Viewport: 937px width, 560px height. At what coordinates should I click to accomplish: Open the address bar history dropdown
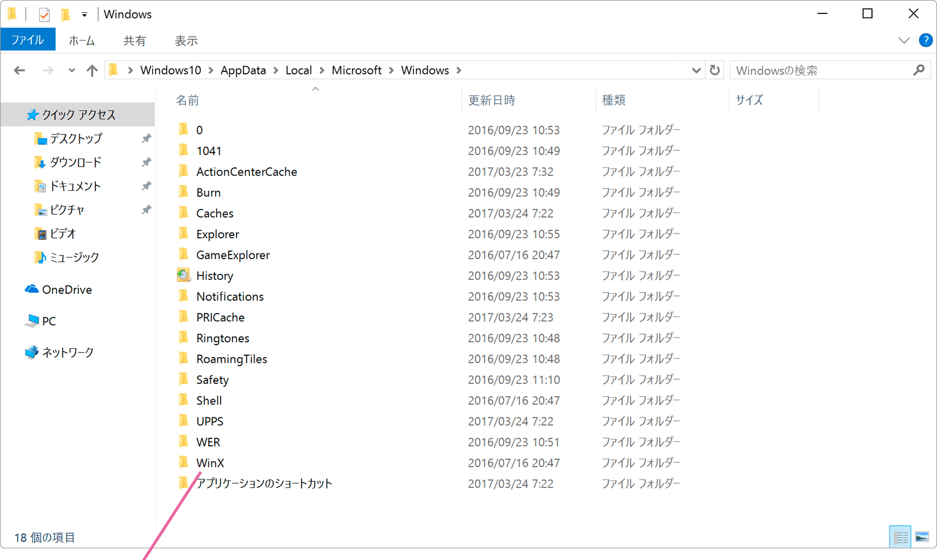click(696, 71)
